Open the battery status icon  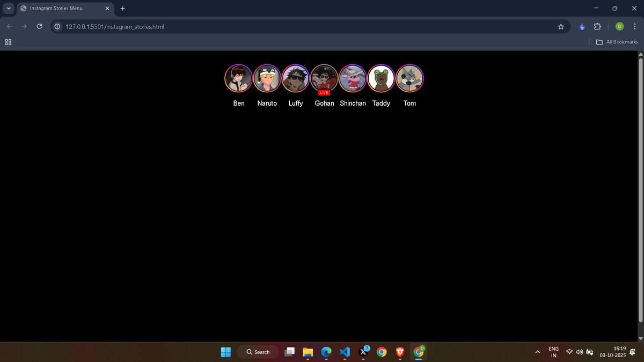tap(590, 352)
